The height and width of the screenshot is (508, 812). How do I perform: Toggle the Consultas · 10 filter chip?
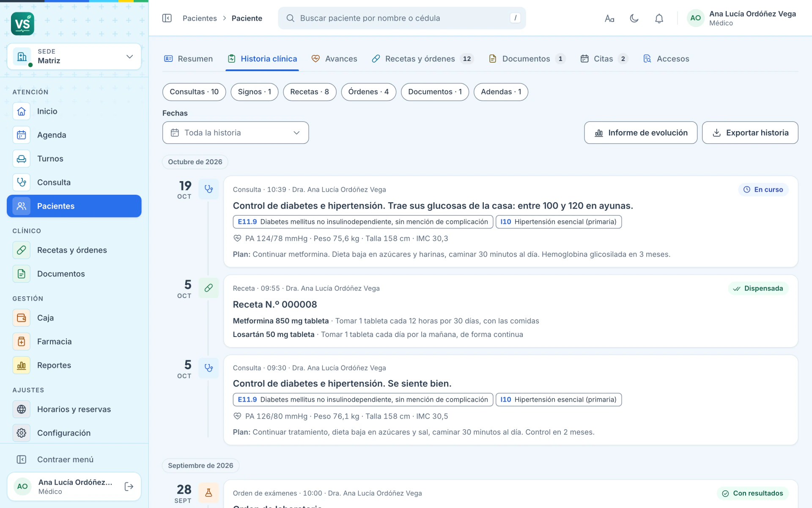(194, 92)
